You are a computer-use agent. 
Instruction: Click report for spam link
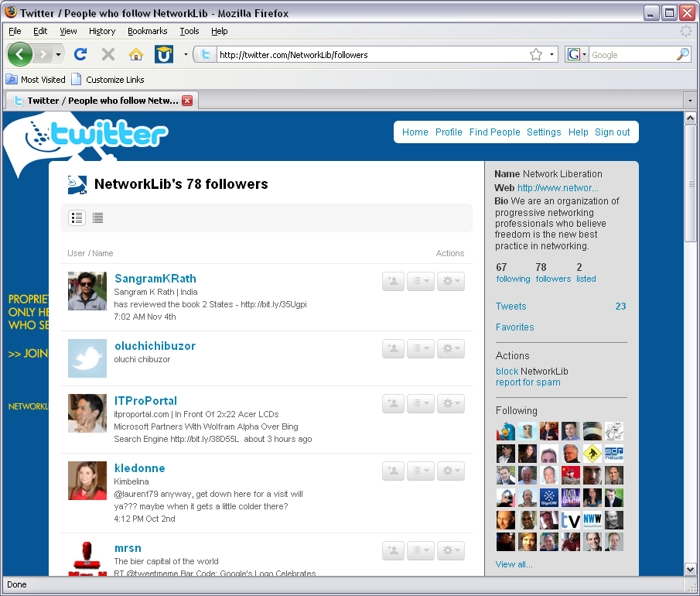528,382
